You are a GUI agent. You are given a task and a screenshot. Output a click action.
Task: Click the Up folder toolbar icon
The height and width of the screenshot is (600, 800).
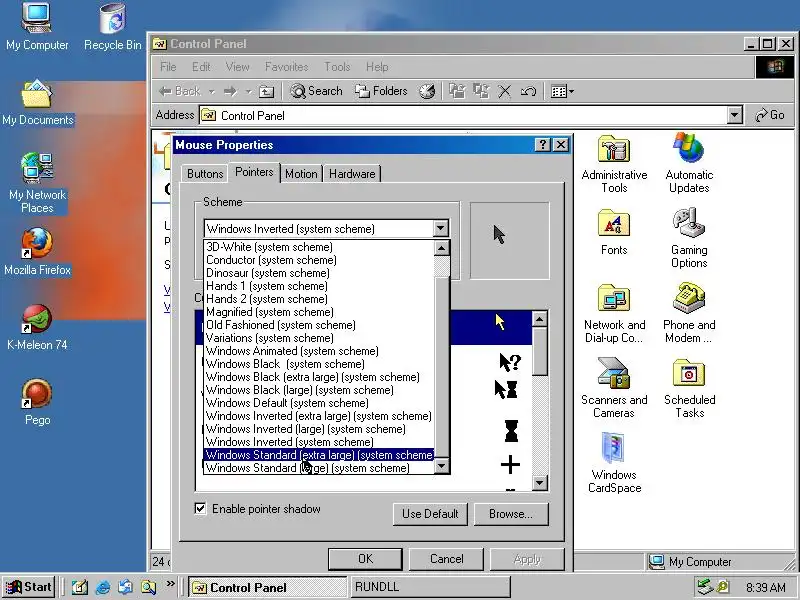point(267,92)
